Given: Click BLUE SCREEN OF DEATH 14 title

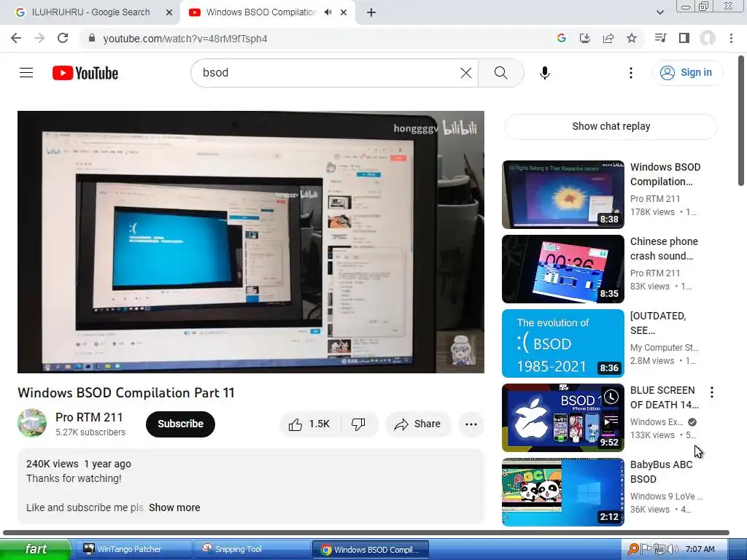Looking at the screenshot, I should [664, 397].
